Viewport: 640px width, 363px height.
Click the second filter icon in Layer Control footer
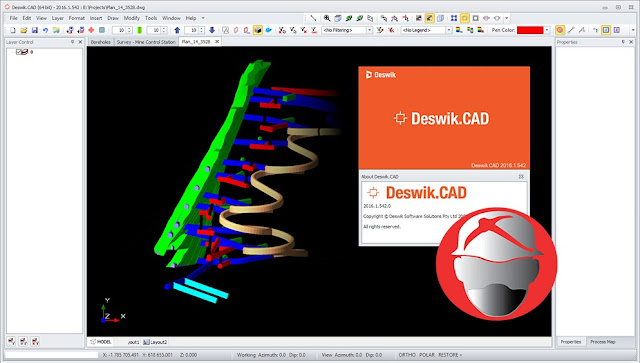tap(23, 341)
